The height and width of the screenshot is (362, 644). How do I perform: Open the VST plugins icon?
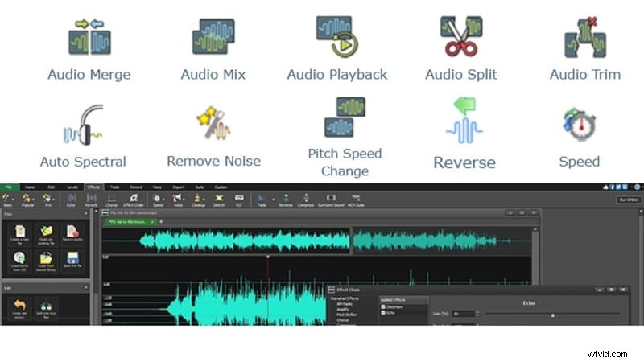click(x=239, y=200)
